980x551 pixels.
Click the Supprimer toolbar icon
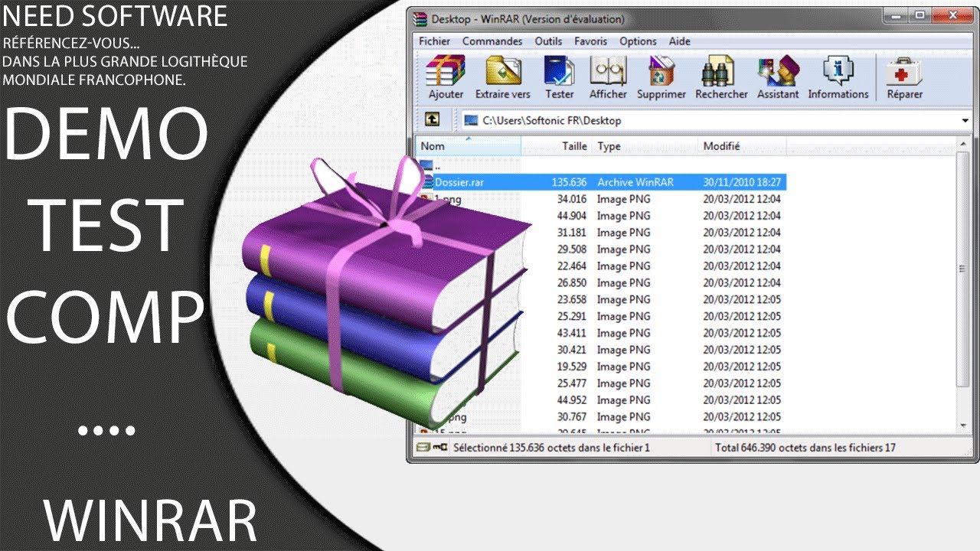pos(661,71)
